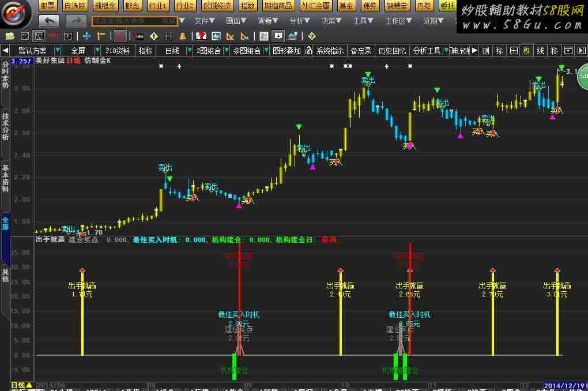Click the 2014/12/19 date marker on timeline
This screenshot has width=588, height=391.
pyautogui.click(x=564, y=385)
